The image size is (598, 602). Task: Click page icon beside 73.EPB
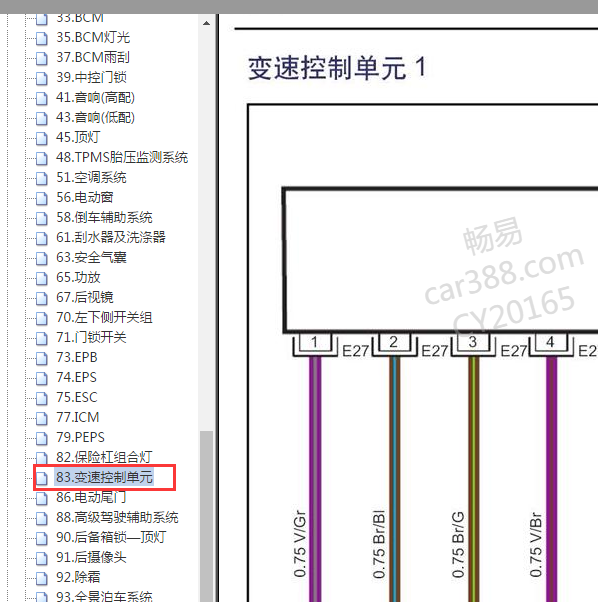click(x=41, y=358)
